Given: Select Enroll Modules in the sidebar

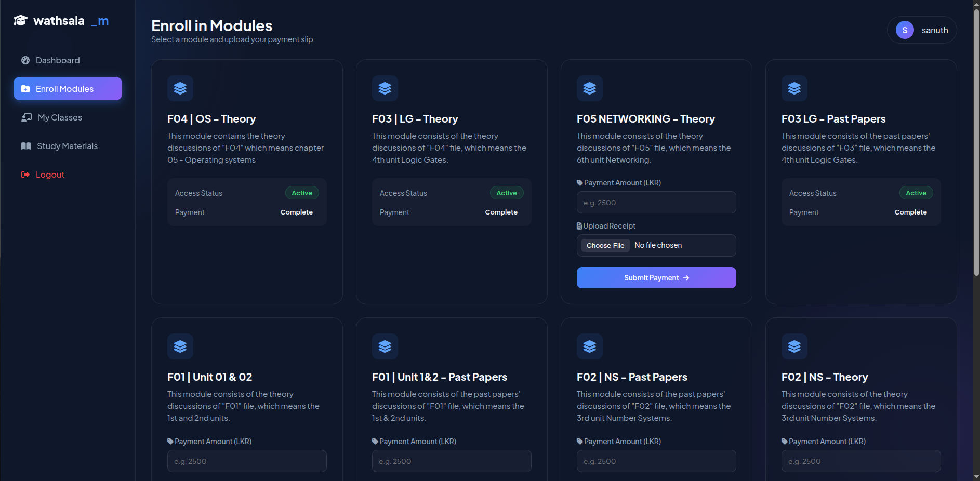Looking at the screenshot, I should (x=68, y=89).
